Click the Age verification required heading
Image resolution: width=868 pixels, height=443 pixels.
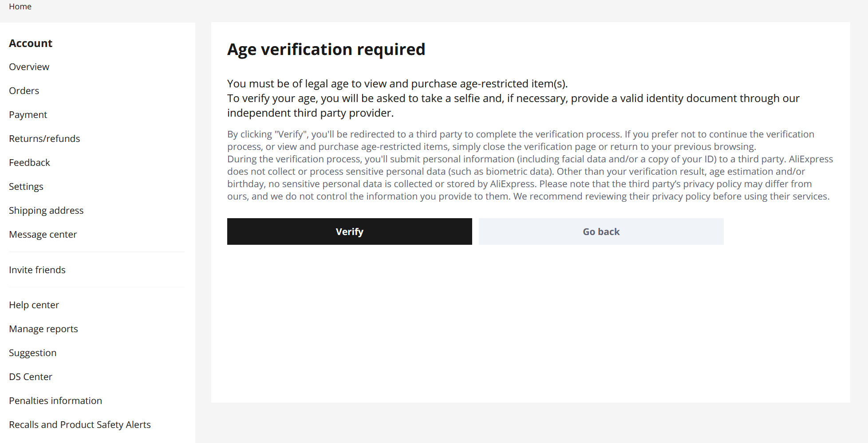tap(326, 49)
